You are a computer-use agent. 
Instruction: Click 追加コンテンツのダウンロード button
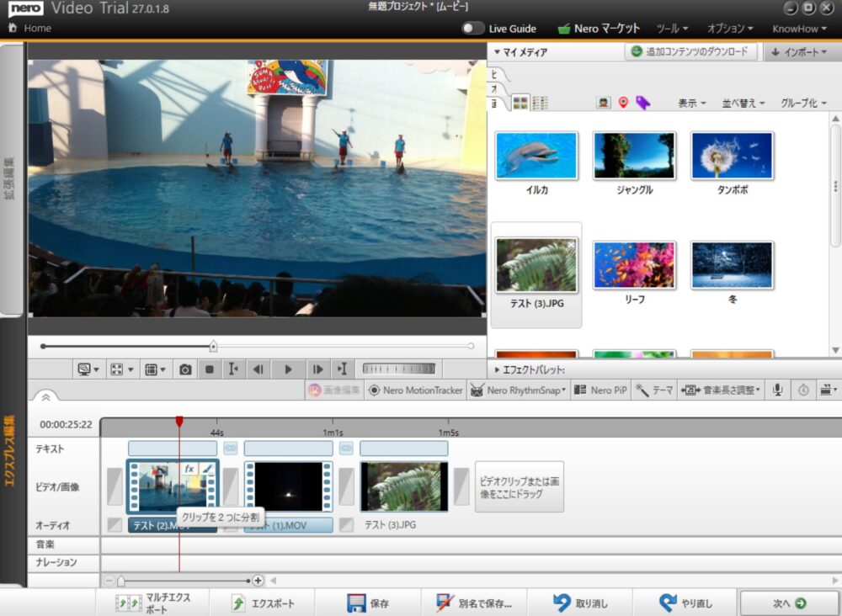(x=691, y=51)
